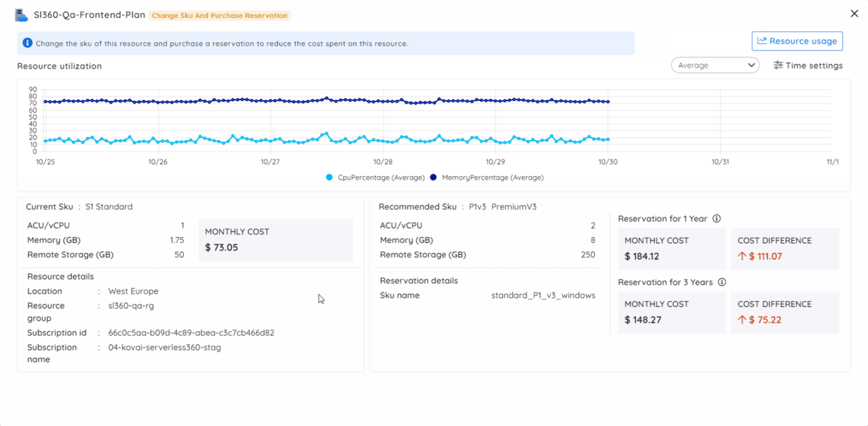Click the Monthly Cost card showing $73.05
Viewport: 868px width, 426px height.
275,240
